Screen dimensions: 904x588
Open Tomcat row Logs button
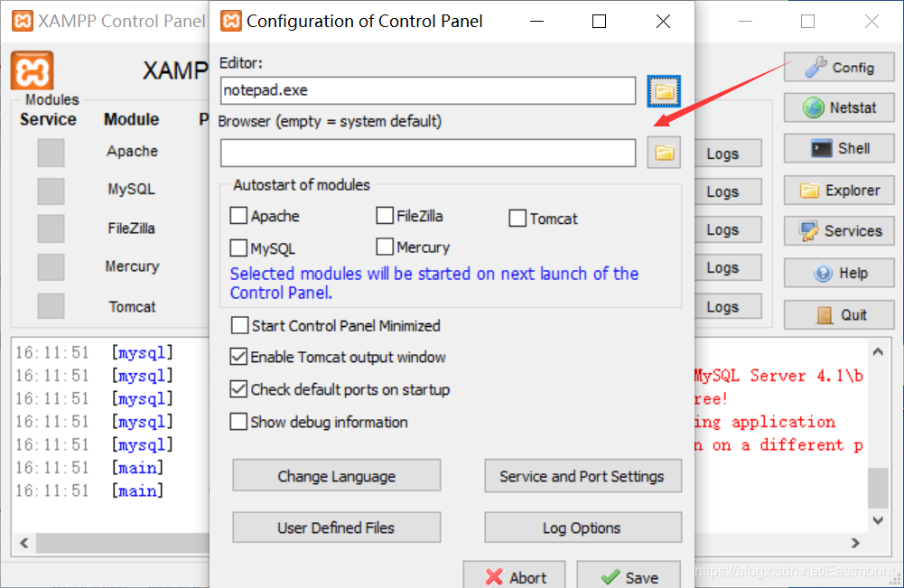(728, 307)
